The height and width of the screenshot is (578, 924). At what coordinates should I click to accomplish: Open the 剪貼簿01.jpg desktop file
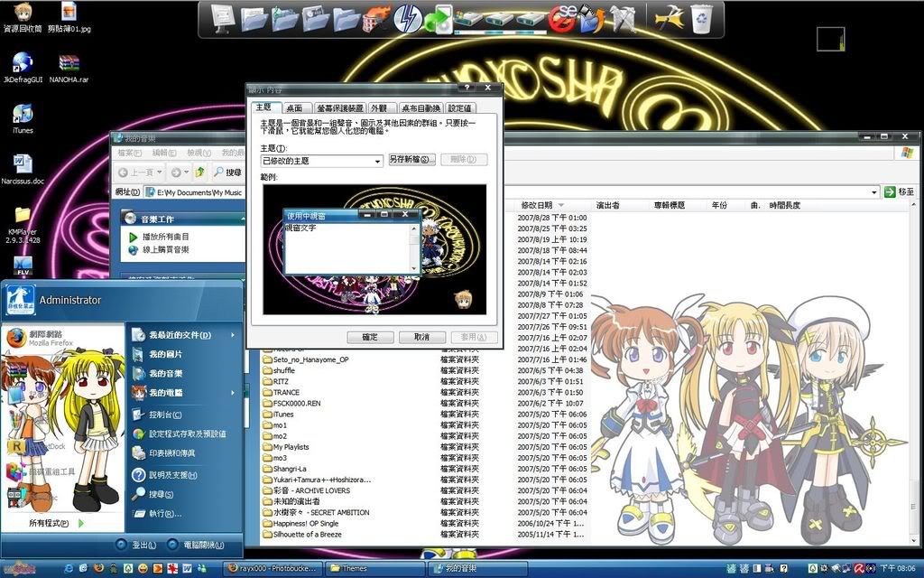pos(69,18)
